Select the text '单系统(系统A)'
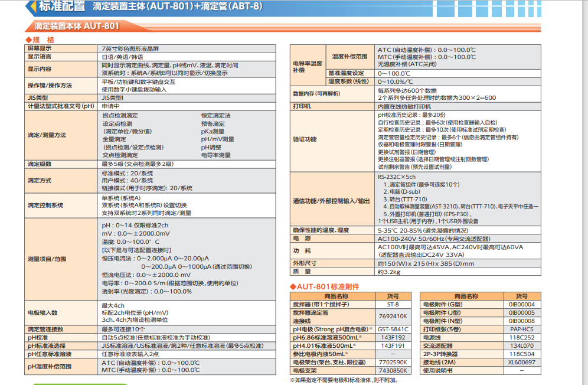The image size is (588, 385). tap(121, 198)
